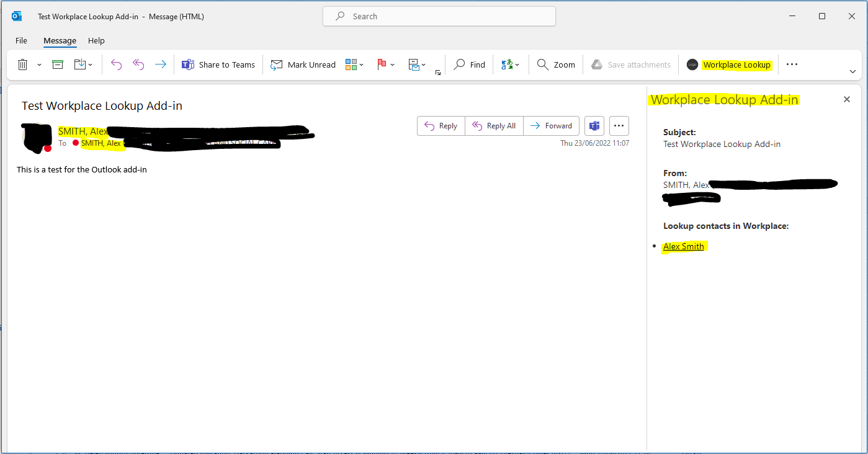Mark the message as Unread
This screenshot has height=454, width=868.
click(x=303, y=65)
